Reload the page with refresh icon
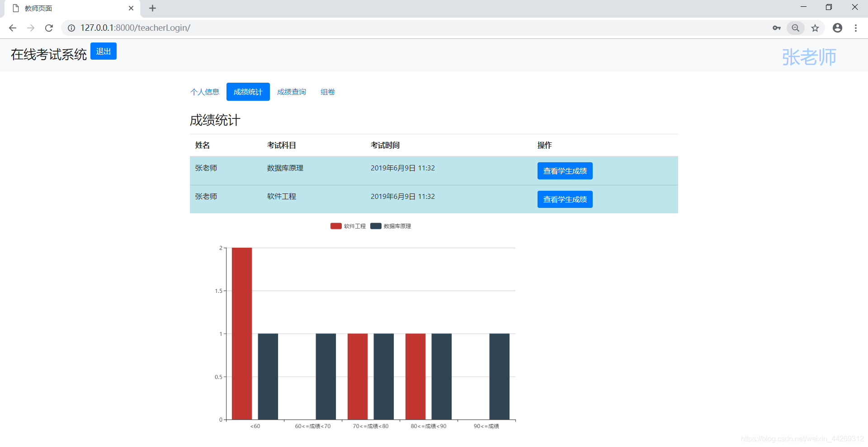The width and height of the screenshot is (868, 447). [49, 28]
